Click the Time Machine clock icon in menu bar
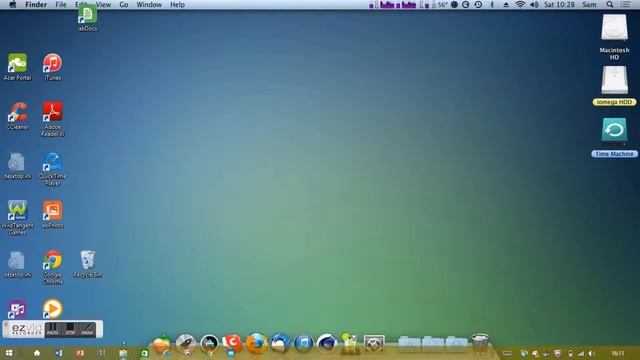640x360 pixels. click(x=478, y=4)
